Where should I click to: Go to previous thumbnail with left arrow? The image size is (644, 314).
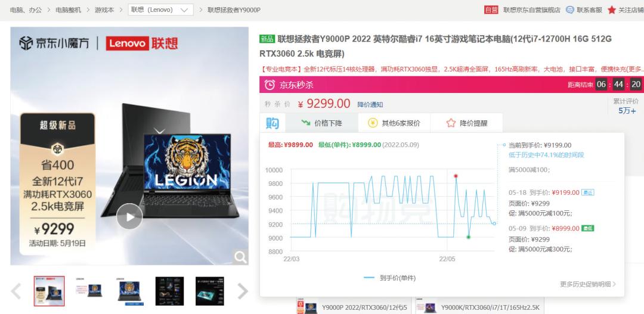click(x=16, y=291)
